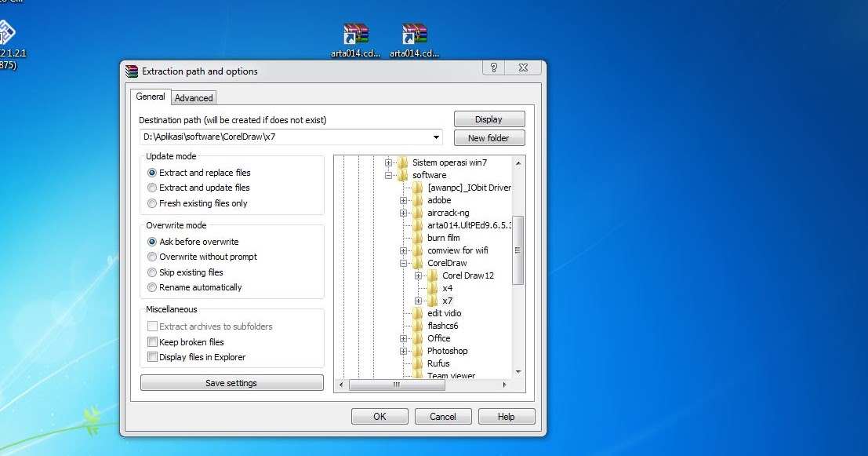Open first arta014.cd... archive shortcut on desktop
This screenshot has height=456, width=868.
[x=355, y=41]
